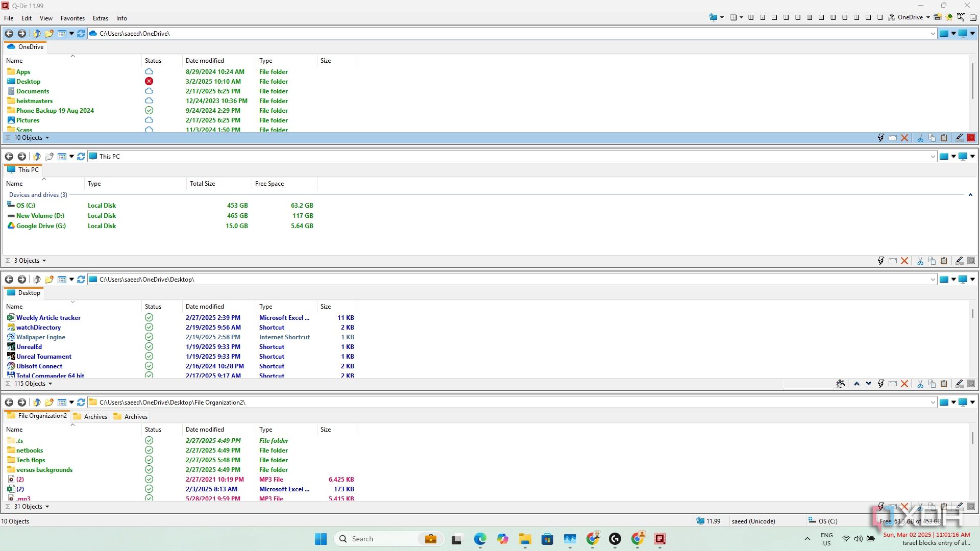Refresh the OneDrive pane
Image resolution: width=980 pixels, height=551 pixels.
81,34
